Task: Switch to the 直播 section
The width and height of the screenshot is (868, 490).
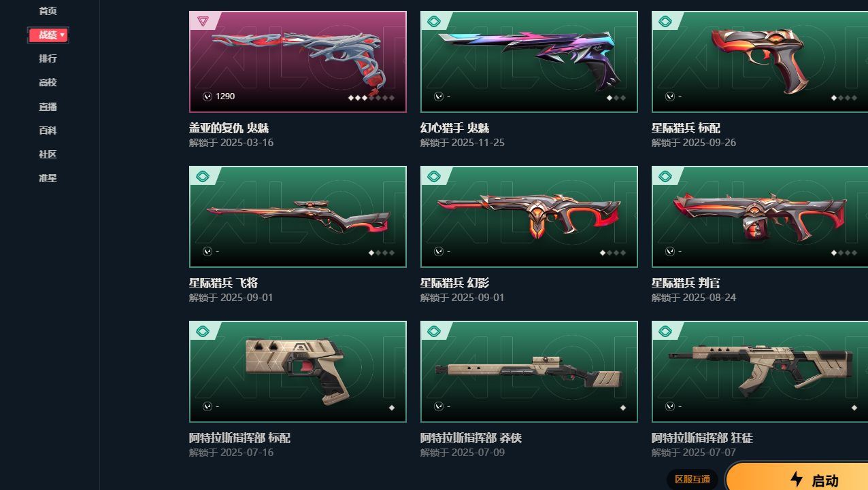Action: pos(48,107)
